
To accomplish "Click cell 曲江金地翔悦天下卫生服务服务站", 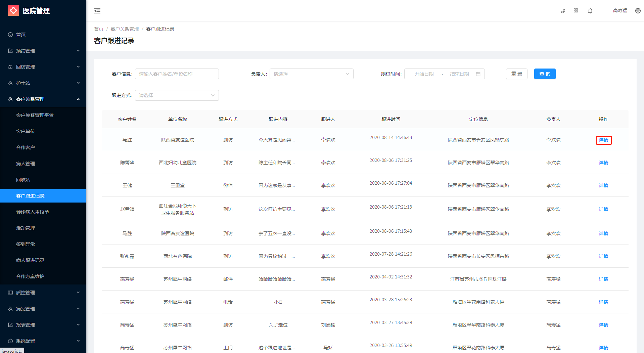I will tap(177, 209).
